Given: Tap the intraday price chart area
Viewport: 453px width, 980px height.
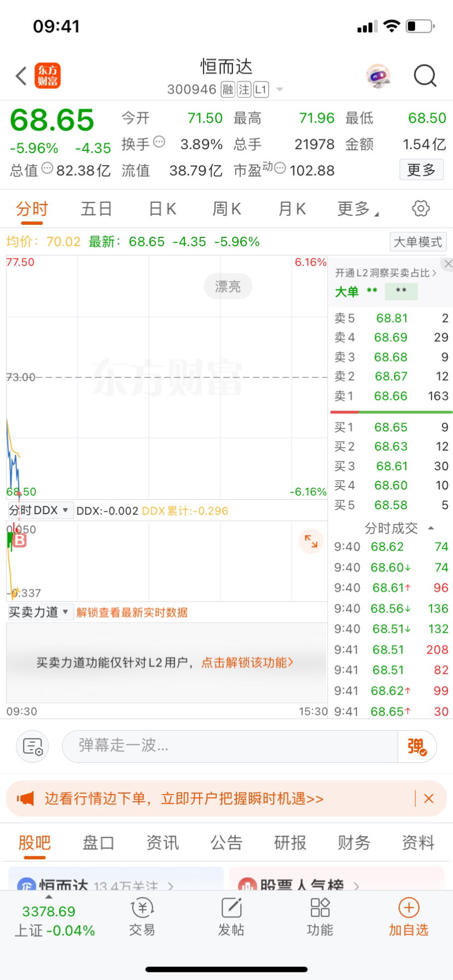Looking at the screenshot, I should pyautogui.click(x=167, y=377).
